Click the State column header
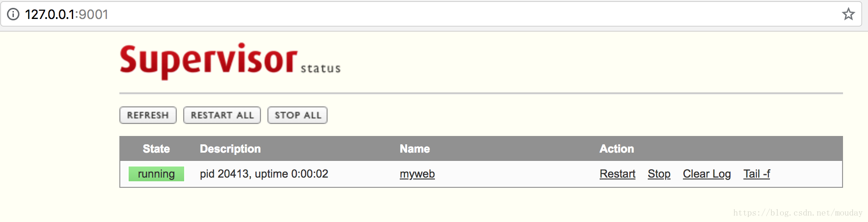The image size is (868, 222). click(156, 149)
